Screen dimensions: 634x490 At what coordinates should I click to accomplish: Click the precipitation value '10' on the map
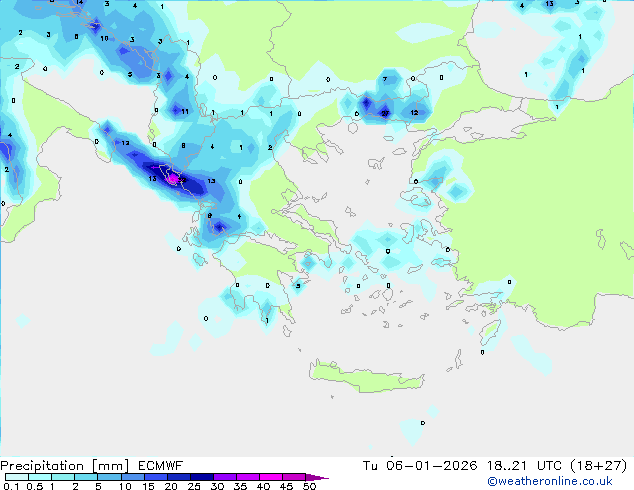tap(104, 38)
